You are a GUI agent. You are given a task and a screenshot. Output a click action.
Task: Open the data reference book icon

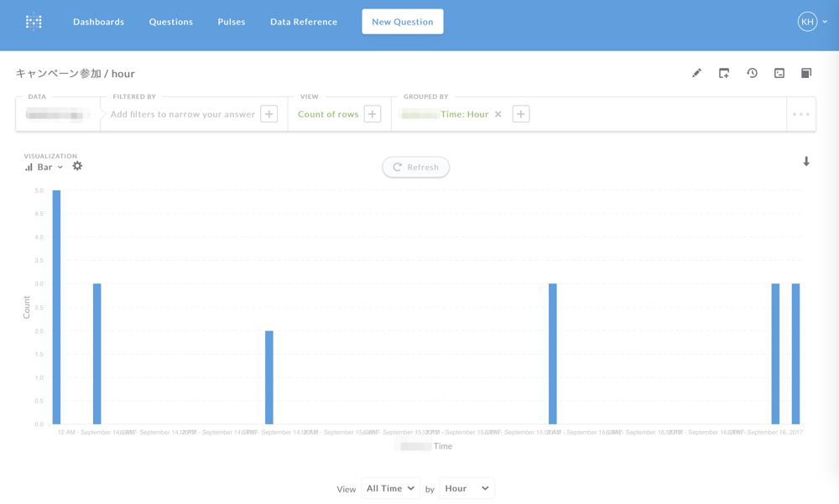tap(805, 73)
